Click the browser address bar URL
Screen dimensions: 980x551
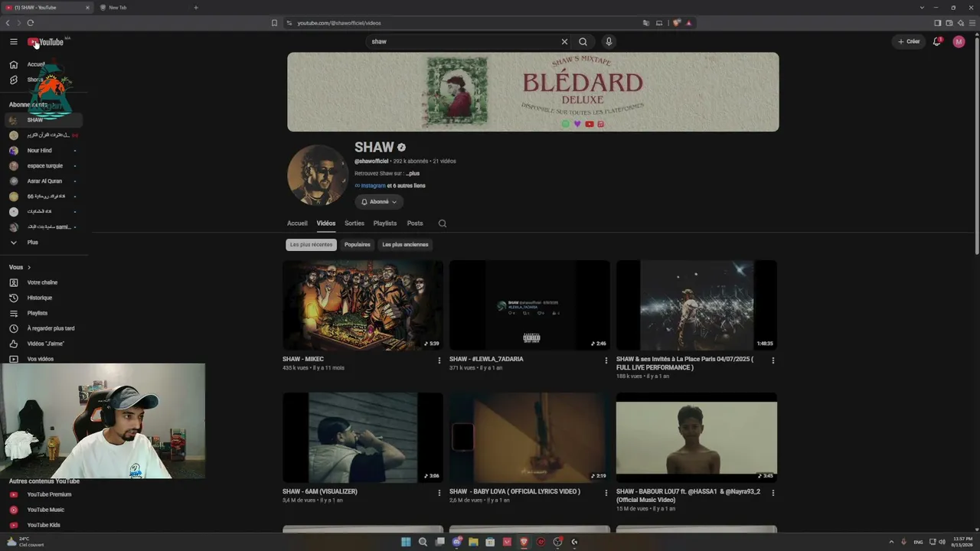click(339, 23)
